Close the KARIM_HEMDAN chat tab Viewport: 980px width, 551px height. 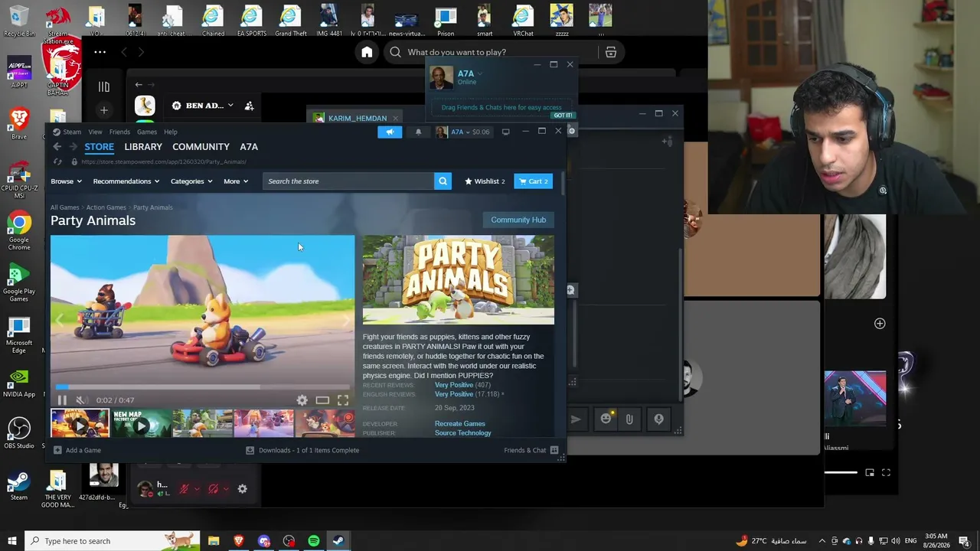(x=395, y=119)
